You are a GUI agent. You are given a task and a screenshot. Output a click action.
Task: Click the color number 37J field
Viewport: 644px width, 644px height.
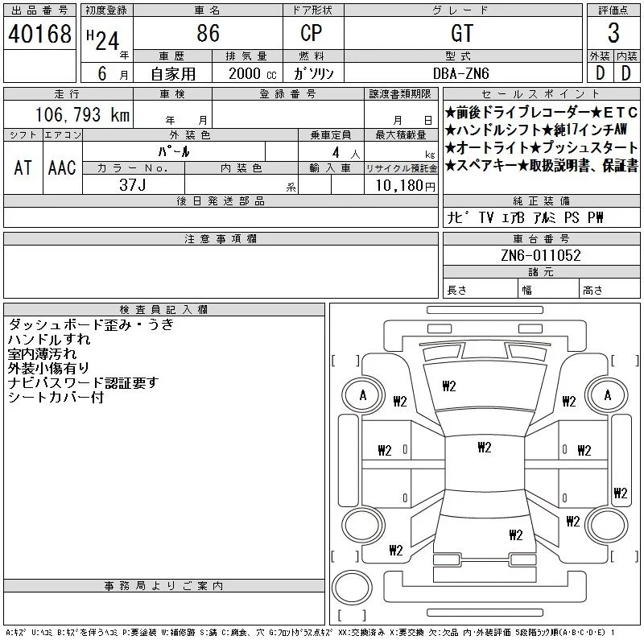point(133,185)
